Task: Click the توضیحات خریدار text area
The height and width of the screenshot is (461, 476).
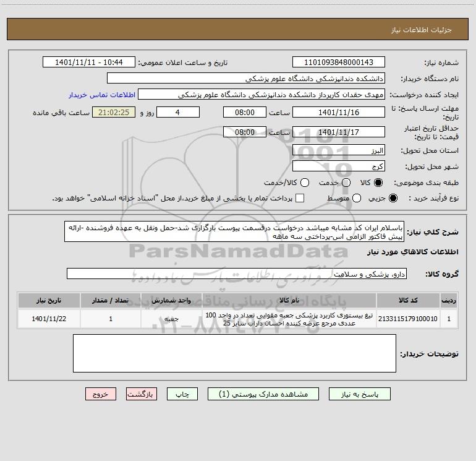Action: [234, 353]
